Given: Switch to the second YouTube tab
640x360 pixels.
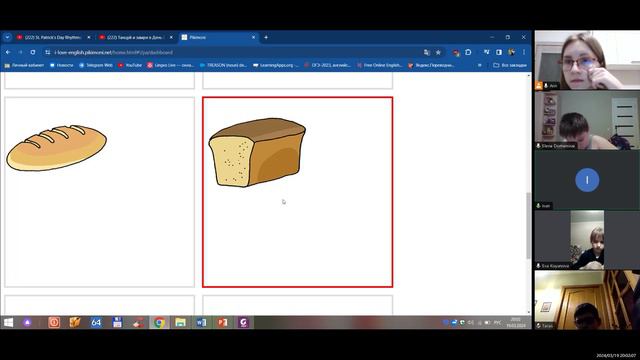Looking at the screenshot, I should point(135,37).
